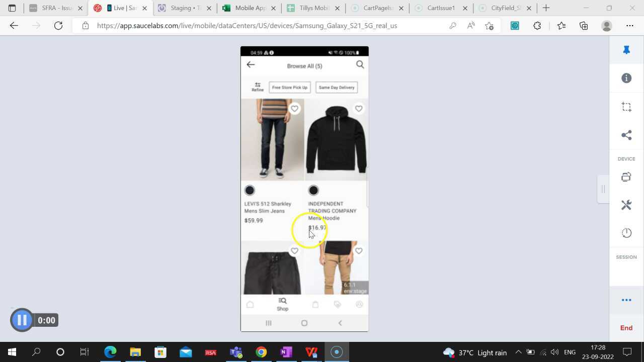This screenshot has width=644, height=362.
Task: Open the browser profile avatar
Action: [607, 26]
